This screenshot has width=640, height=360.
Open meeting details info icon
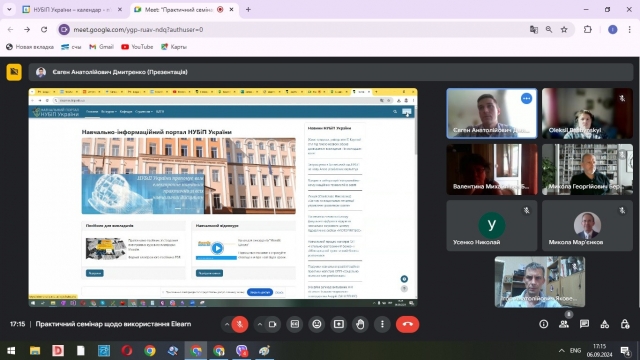click(x=543, y=324)
